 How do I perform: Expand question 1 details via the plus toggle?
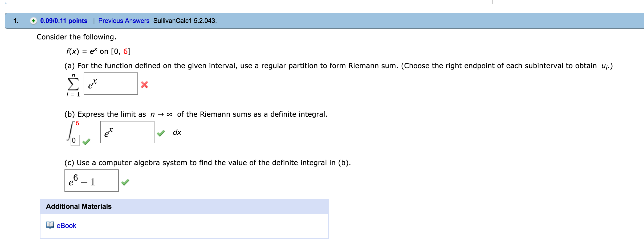click(x=34, y=21)
